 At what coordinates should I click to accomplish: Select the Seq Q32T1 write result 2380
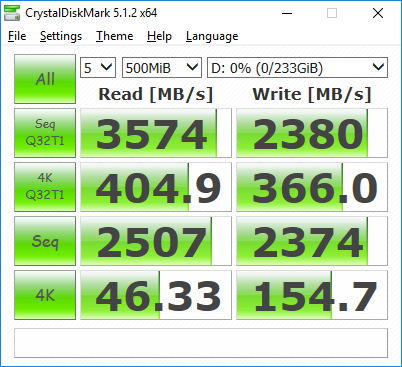312,133
